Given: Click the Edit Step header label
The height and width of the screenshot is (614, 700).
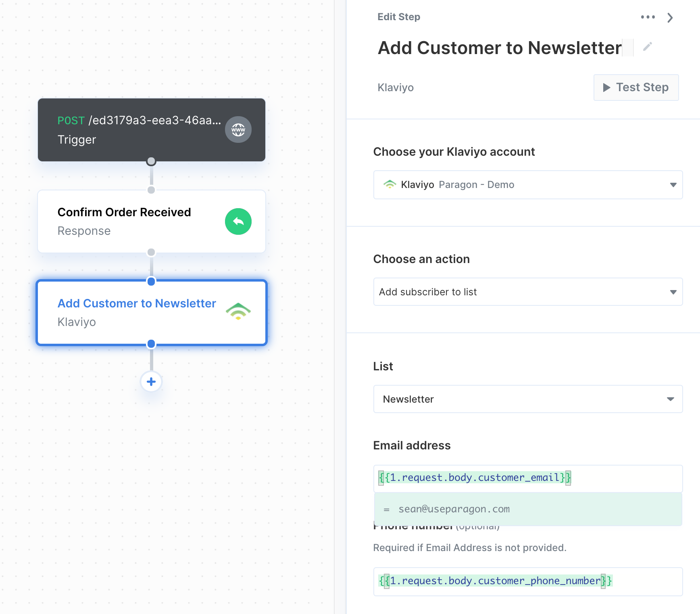Looking at the screenshot, I should pos(399,17).
